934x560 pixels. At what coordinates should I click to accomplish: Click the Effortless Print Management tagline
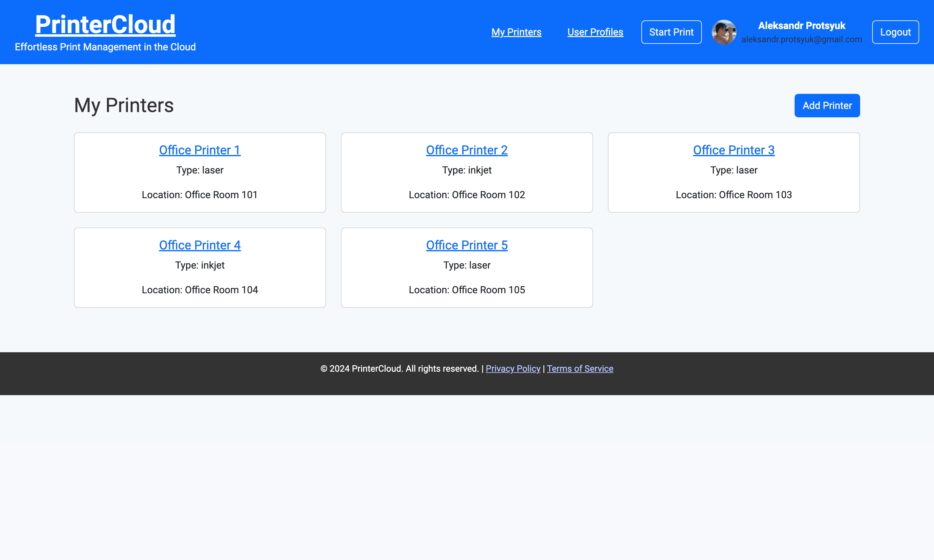(x=105, y=47)
